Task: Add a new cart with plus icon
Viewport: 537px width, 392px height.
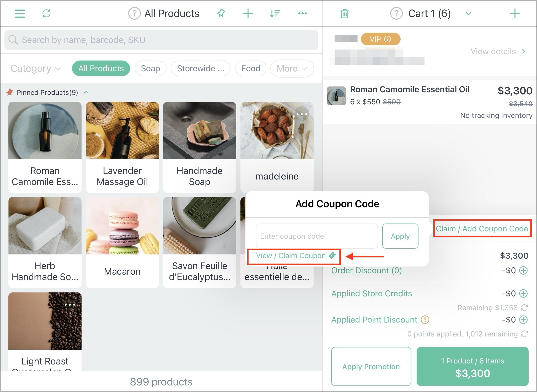Action: (x=515, y=13)
